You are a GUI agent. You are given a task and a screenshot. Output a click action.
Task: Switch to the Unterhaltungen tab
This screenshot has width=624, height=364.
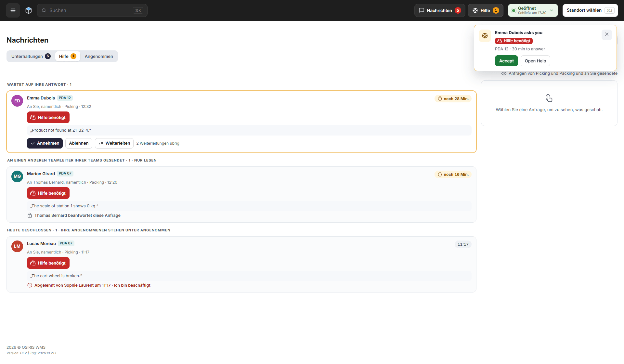coord(31,56)
